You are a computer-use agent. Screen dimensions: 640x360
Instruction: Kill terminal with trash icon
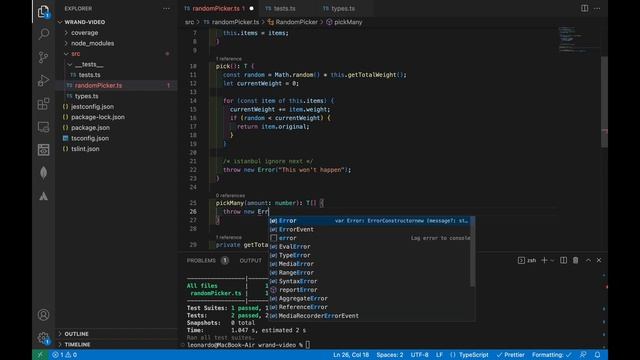[x=576, y=260]
